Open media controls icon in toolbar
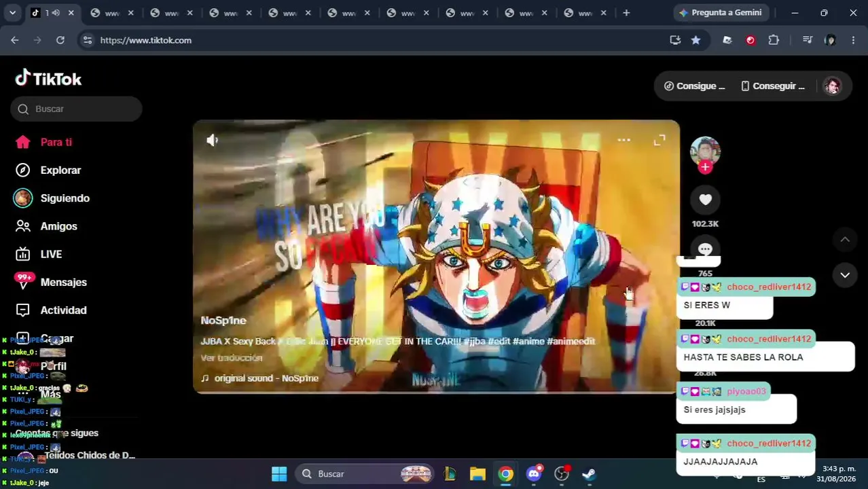Screen dimensions: 868x489 tap(807, 40)
